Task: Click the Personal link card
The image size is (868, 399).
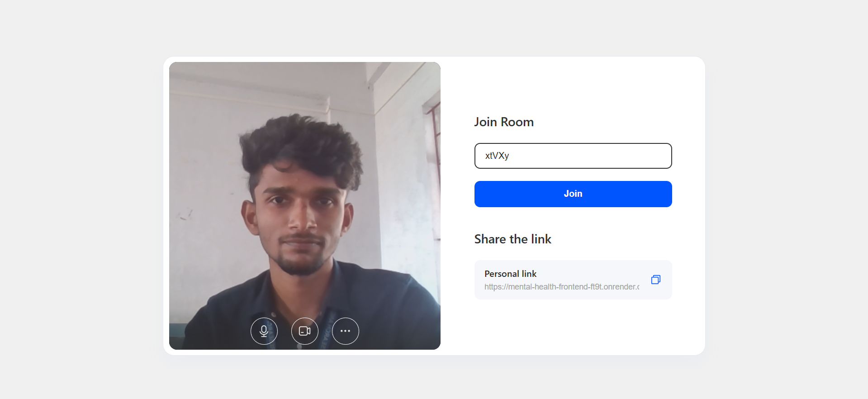Action: [573, 280]
